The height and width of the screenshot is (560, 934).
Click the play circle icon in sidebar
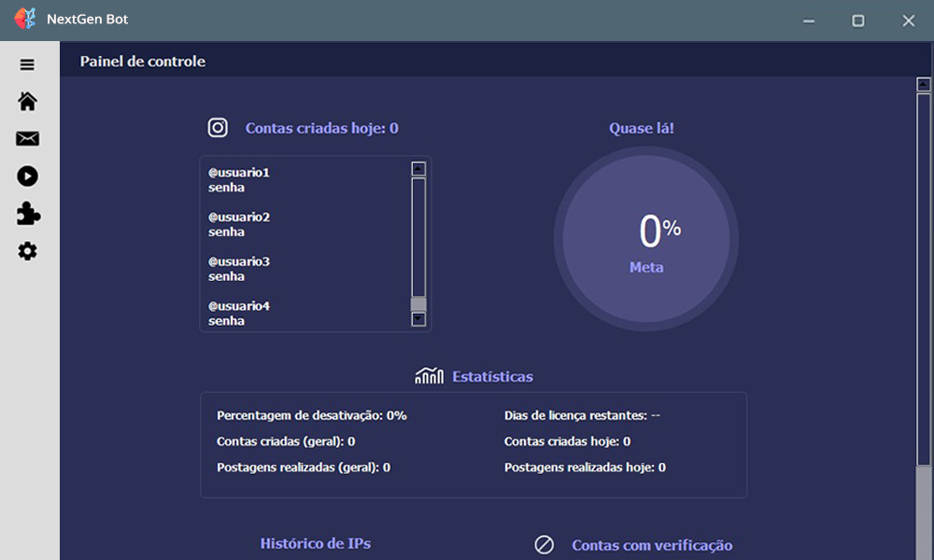pyautogui.click(x=27, y=176)
